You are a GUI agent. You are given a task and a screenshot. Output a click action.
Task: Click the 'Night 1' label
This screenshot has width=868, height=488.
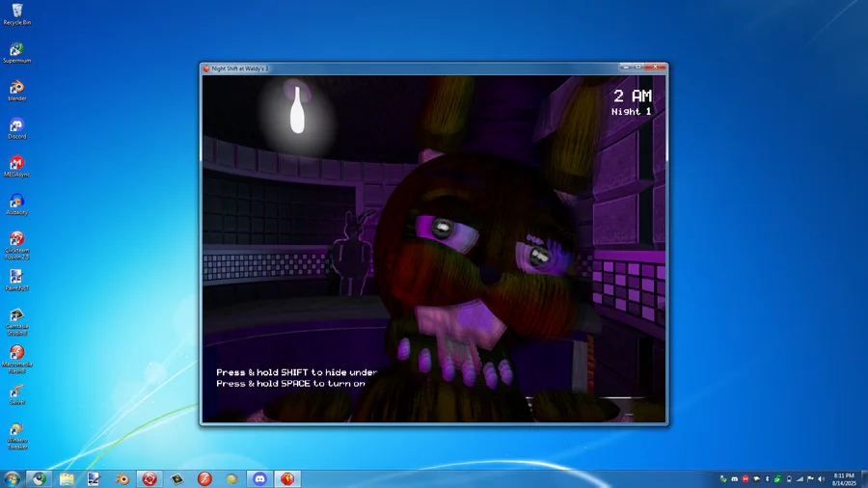631,112
